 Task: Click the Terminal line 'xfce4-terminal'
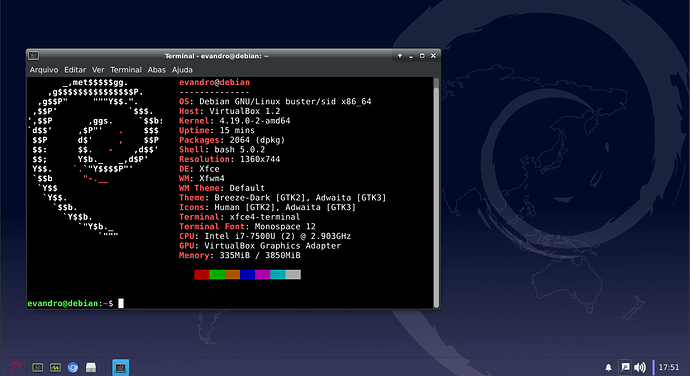pyautogui.click(x=239, y=217)
